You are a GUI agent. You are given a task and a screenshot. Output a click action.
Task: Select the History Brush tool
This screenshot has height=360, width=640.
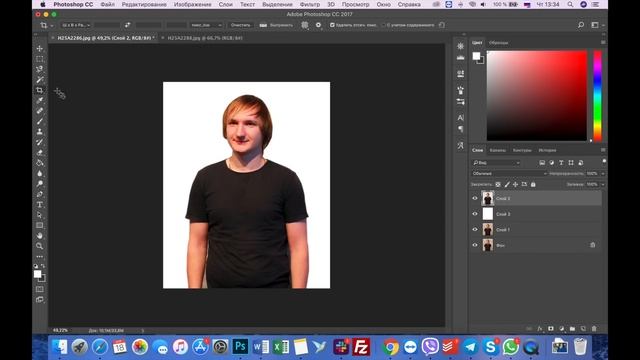(x=40, y=142)
